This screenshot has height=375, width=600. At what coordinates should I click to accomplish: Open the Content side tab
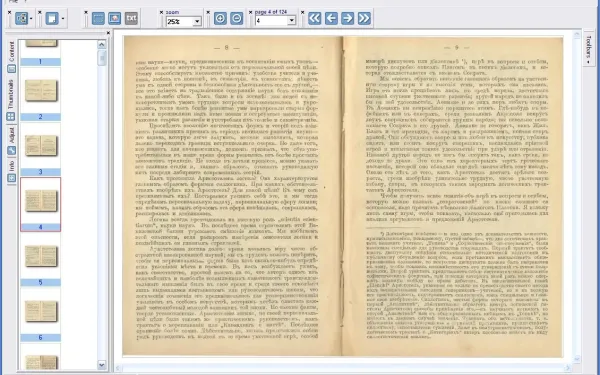[11, 56]
